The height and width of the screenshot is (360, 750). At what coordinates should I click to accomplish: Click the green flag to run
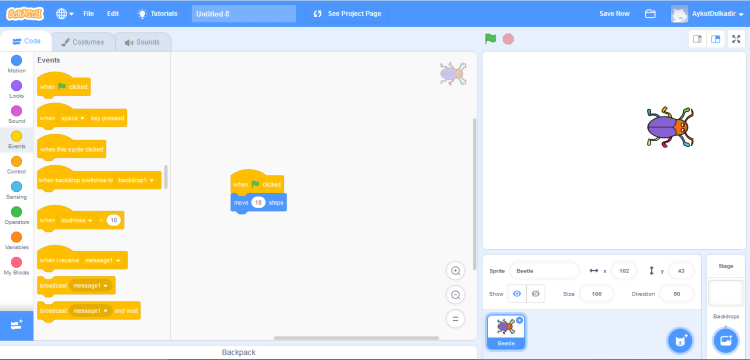click(490, 39)
